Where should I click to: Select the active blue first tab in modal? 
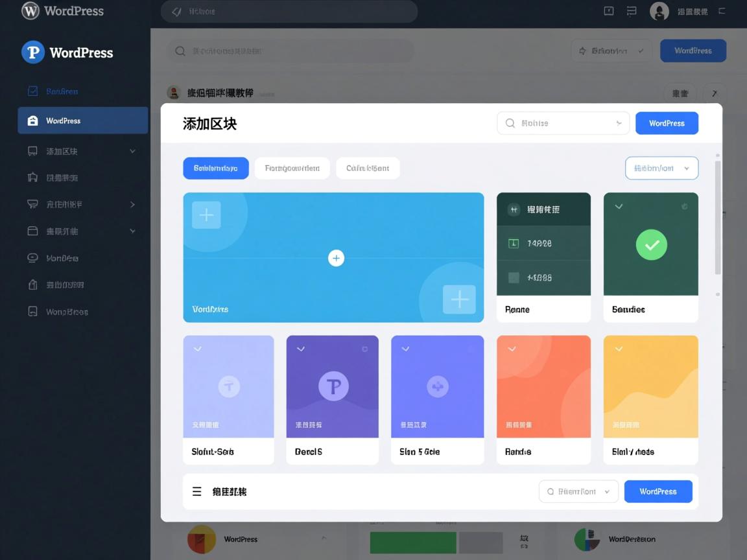tap(215, 168)
